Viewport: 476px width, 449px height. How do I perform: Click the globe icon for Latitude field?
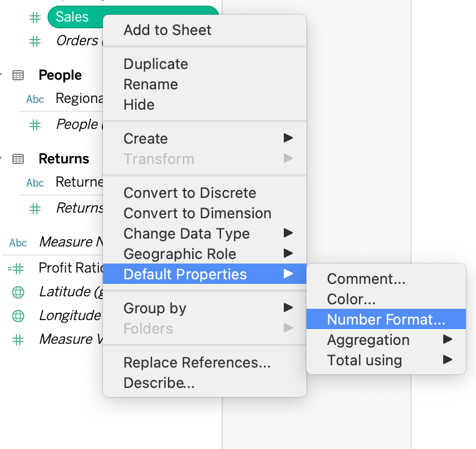click(x=18, y=292)
